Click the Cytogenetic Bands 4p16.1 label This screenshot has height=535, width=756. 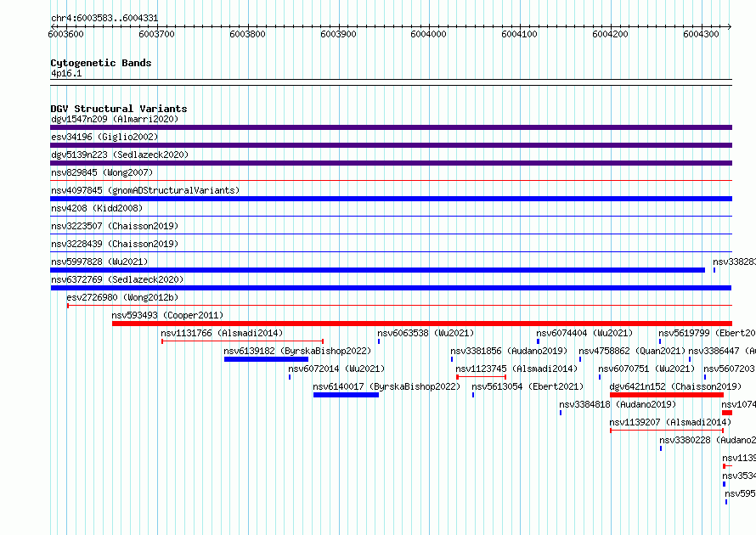click(66, 73)
